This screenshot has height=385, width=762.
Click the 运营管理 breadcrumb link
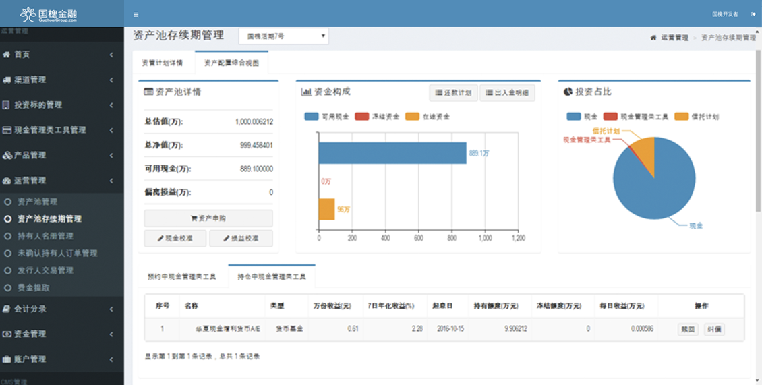(675, 37)
